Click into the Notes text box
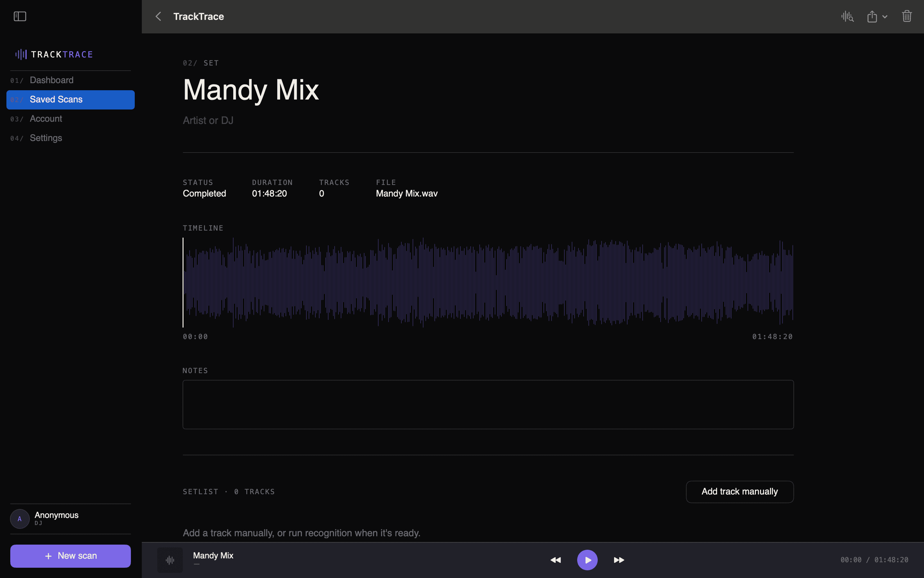The height and width of the screenshot is (578, 924). [x=488, y=405]
